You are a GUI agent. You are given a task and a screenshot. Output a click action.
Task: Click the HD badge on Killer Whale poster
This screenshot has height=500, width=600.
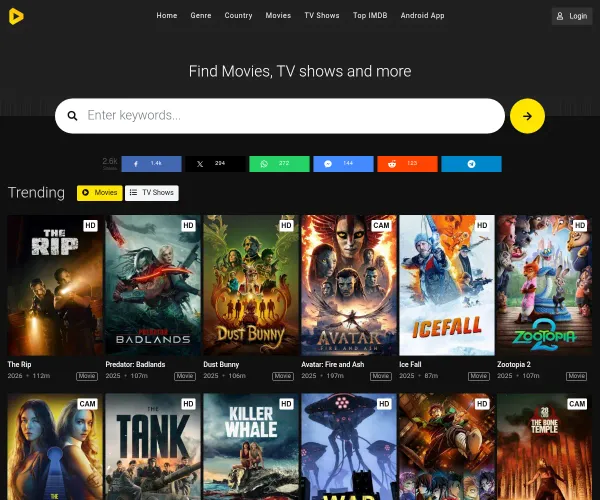tap(286, 404)
